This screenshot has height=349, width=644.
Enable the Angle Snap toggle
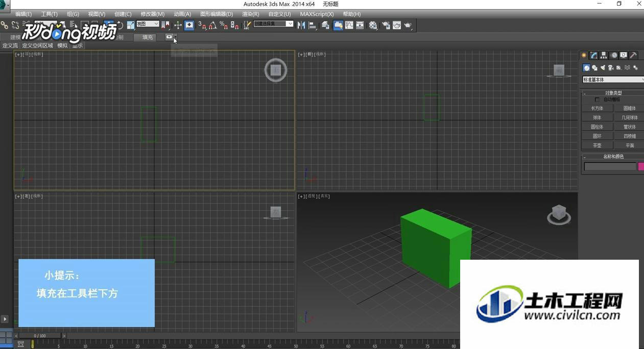click(213, 25)
